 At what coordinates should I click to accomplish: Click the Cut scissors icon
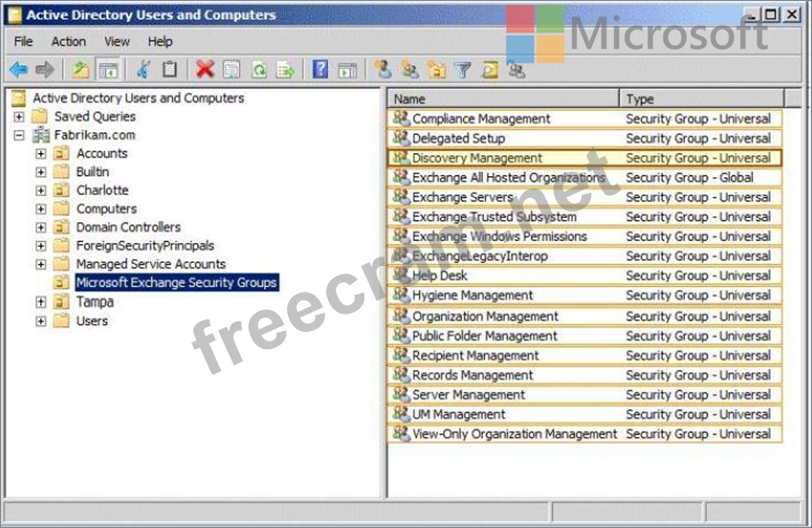click(x=143, y=70)
